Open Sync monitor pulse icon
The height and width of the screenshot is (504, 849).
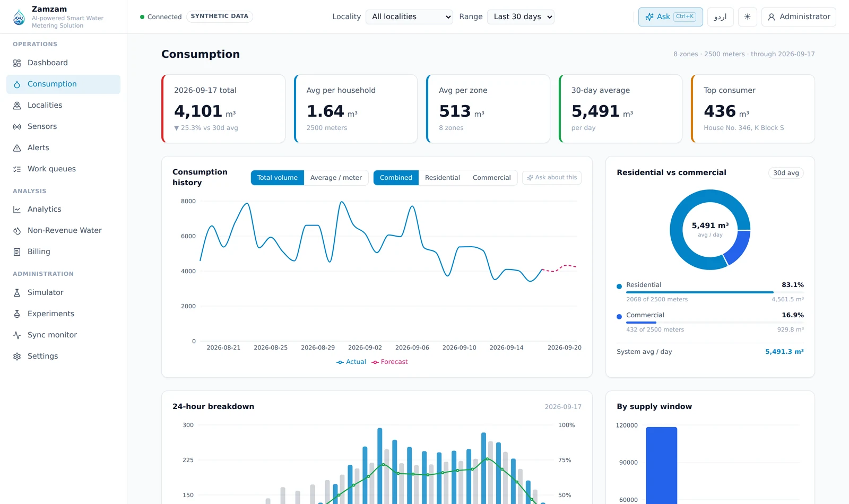pos(17,335)
